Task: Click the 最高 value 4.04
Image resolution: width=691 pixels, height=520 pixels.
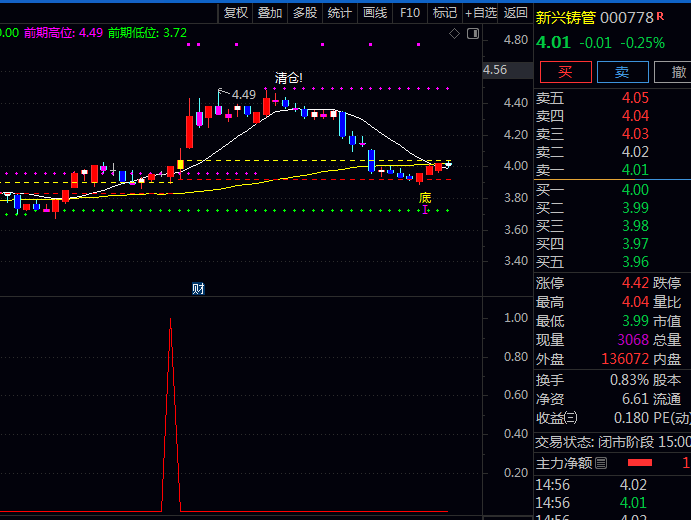Action: [x=635, y=302]
